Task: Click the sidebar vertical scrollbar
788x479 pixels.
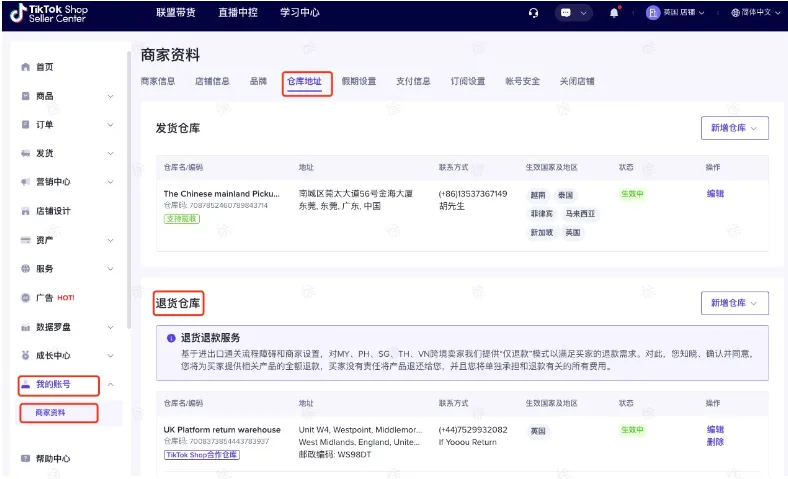Action: click(129, 190)
